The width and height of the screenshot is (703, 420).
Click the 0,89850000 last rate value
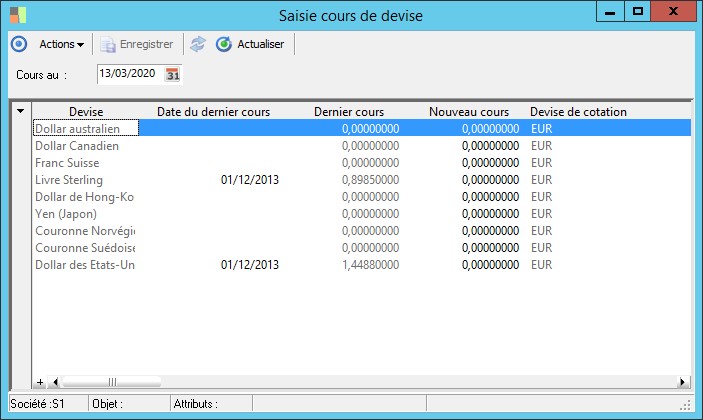tap(370, 180)
